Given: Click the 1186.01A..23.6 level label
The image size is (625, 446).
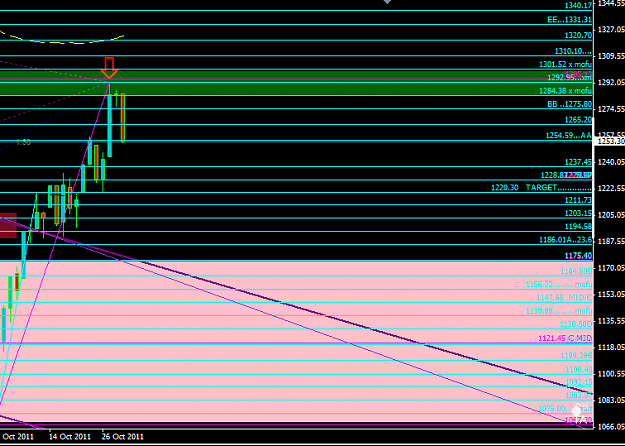Looking at the screenshot, I should click(565, 240).
